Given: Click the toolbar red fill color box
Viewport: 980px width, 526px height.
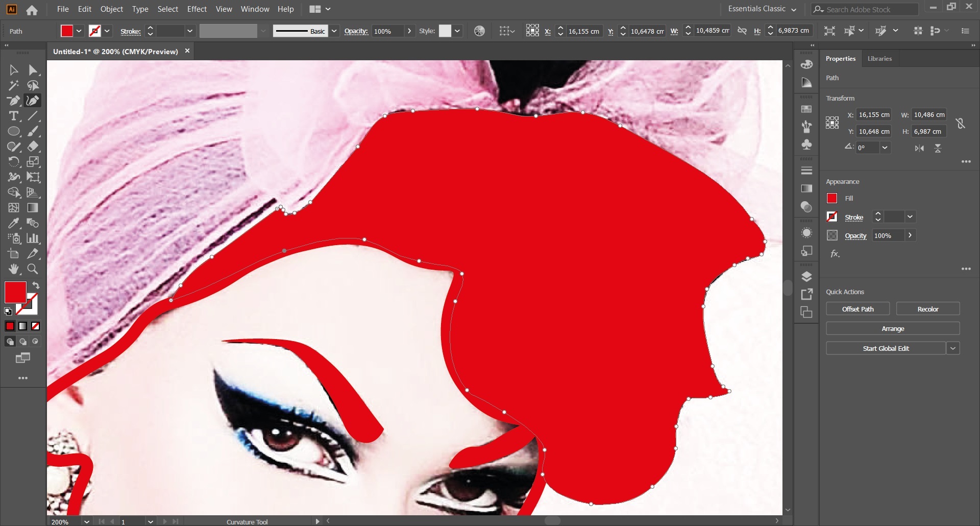Looking at the screenshot, I should pyautogui.click(x=15, y=292).
